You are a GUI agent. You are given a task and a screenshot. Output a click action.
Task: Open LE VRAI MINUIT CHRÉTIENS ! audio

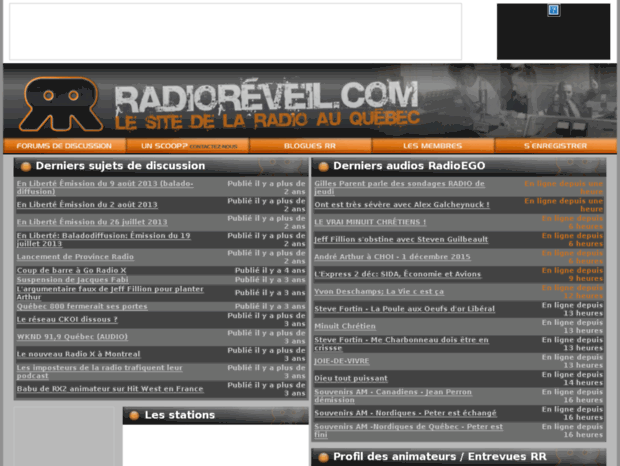370,222
